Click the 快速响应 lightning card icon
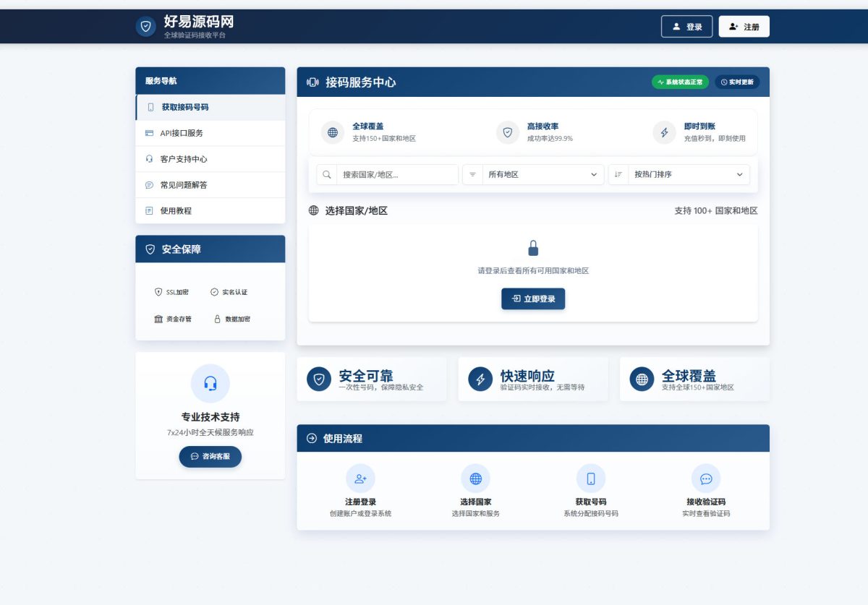The height and width of the screenshot is (605, 868). [x=480, y=379]
